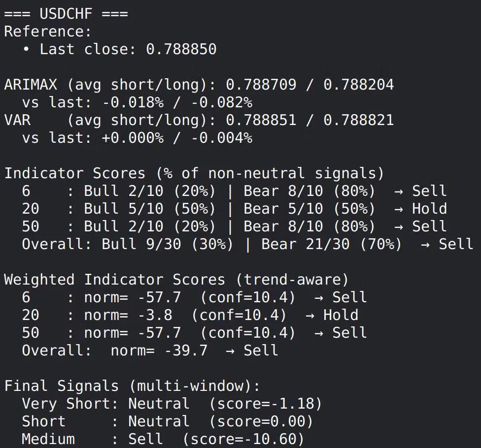Click the Hold signal in the Bull 5/10 row

(x=429, y=209)
